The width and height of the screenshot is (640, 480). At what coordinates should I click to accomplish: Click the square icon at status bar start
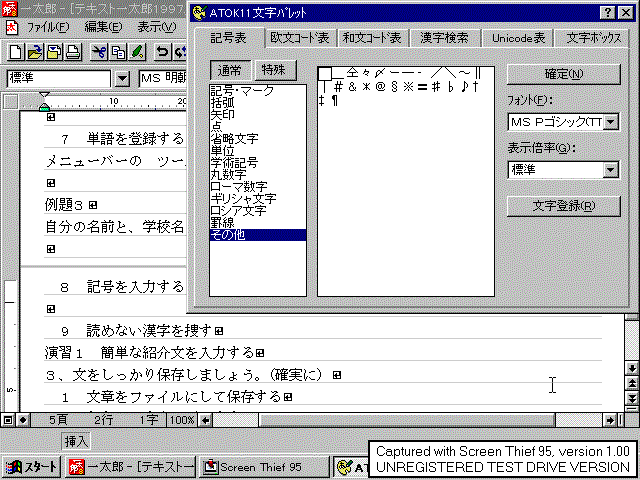tap(8, 420)
